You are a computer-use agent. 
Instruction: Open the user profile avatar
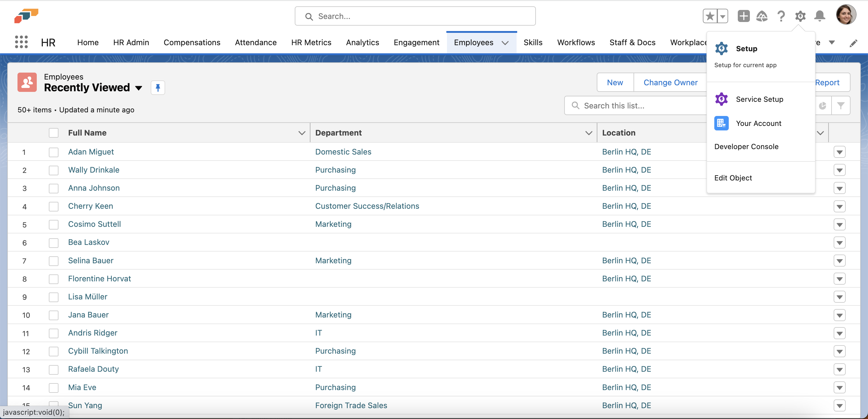point(845,15)
